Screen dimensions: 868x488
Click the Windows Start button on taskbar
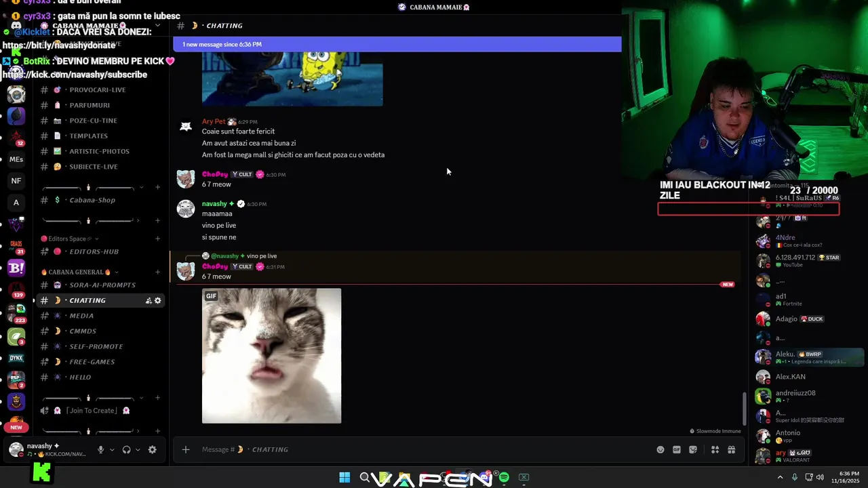click(x=344, y=478)
